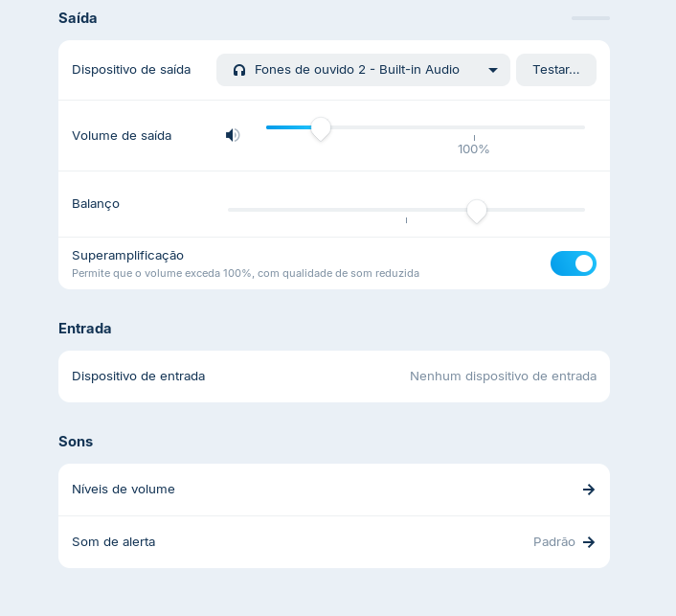Click the Volume de saída slider handle
Image resolution: width=676 pixels, height=616 pixels.
pos(321,128)
